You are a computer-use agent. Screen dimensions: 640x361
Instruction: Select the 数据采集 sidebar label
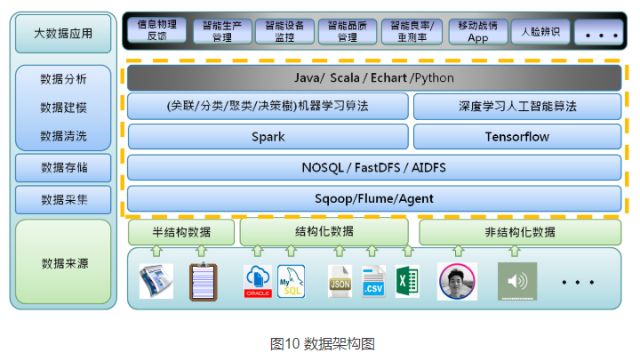[x=63, y=200]
